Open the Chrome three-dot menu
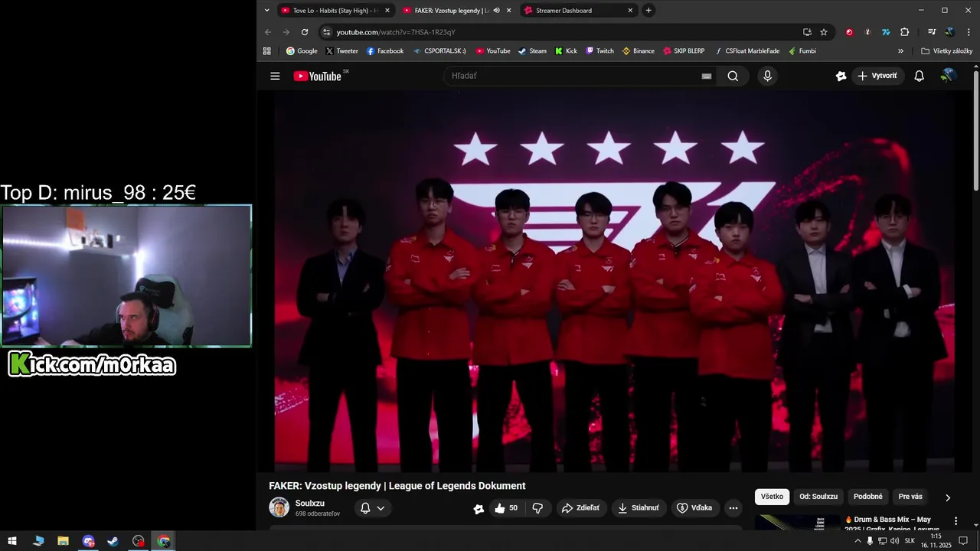This screenshot has width=980, height=551. point(969,32)
